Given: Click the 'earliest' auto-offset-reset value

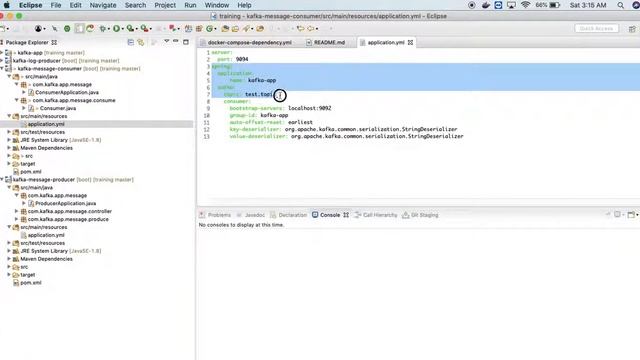Looking at the screenshot, I should [x=300, y=122].
